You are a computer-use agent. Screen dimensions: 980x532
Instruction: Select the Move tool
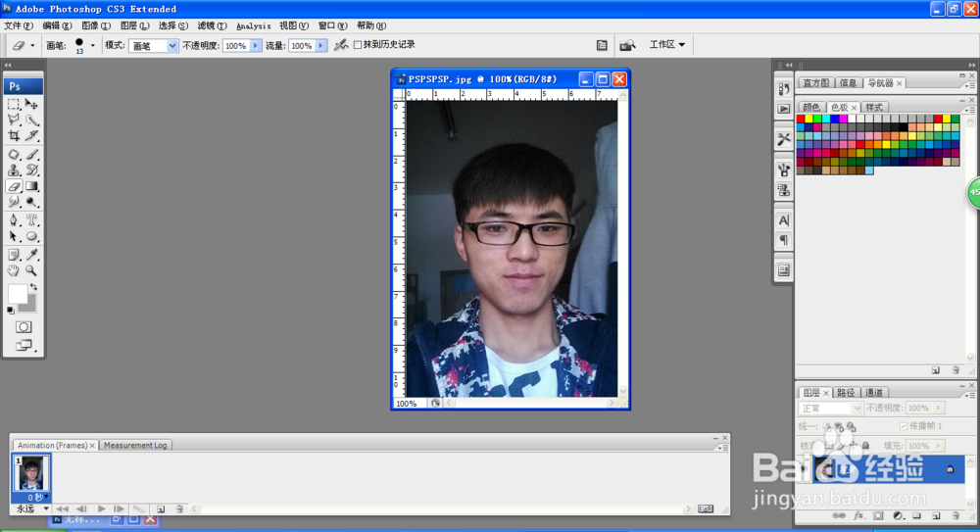click(32, 104)
